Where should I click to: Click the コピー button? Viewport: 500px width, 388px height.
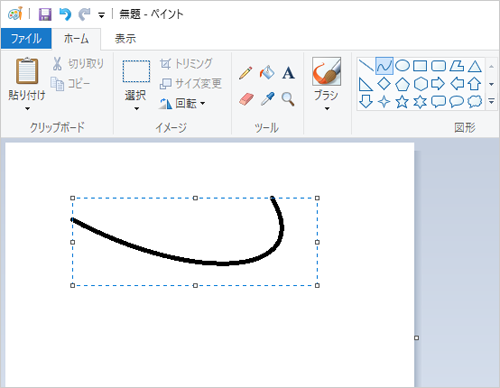pyautogui.click(x=70, y=84)
